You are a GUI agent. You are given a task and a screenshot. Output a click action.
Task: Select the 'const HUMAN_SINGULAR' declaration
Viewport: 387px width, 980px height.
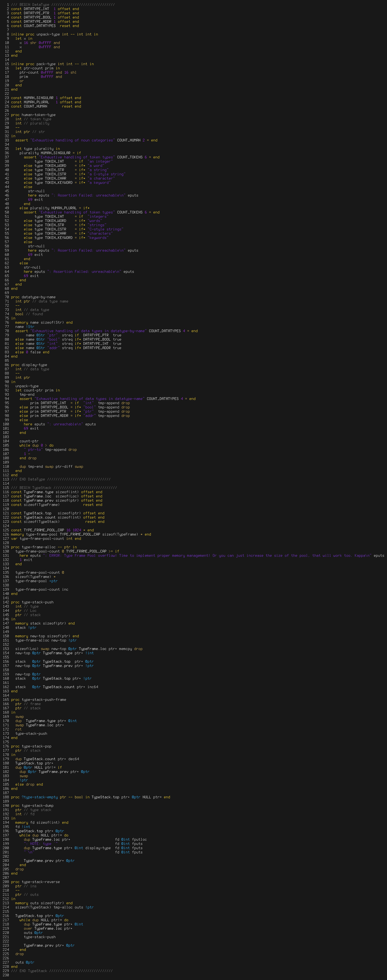point(46,98)
